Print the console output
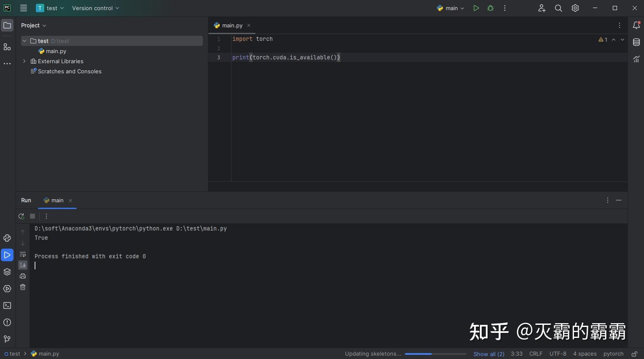Image resolution: width=644 pixels, height=359 pixels. click(x=23, y=276)
